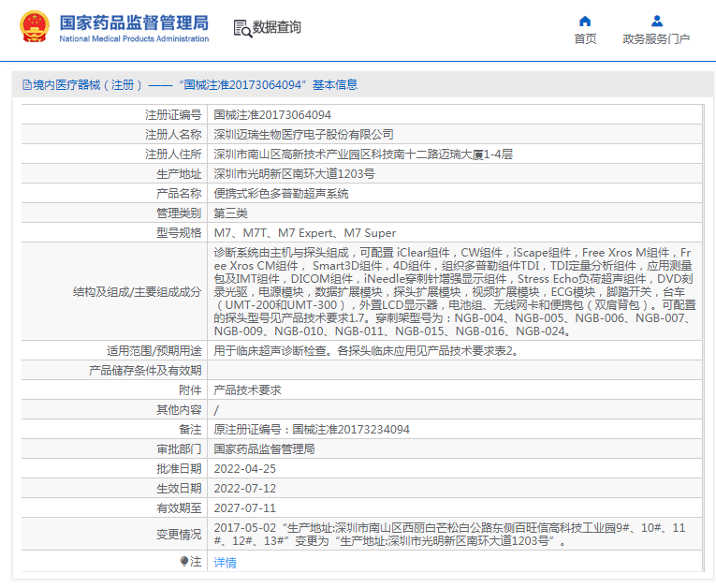
Task: Click the bullet icon beside 注
Action: click(184, 561)
